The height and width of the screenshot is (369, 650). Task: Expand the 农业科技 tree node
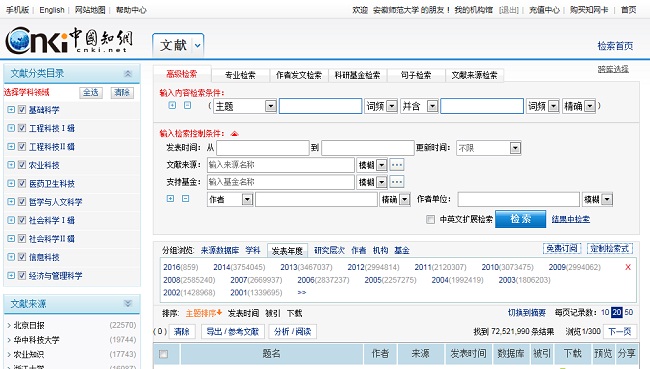click(x=11, y=165)
